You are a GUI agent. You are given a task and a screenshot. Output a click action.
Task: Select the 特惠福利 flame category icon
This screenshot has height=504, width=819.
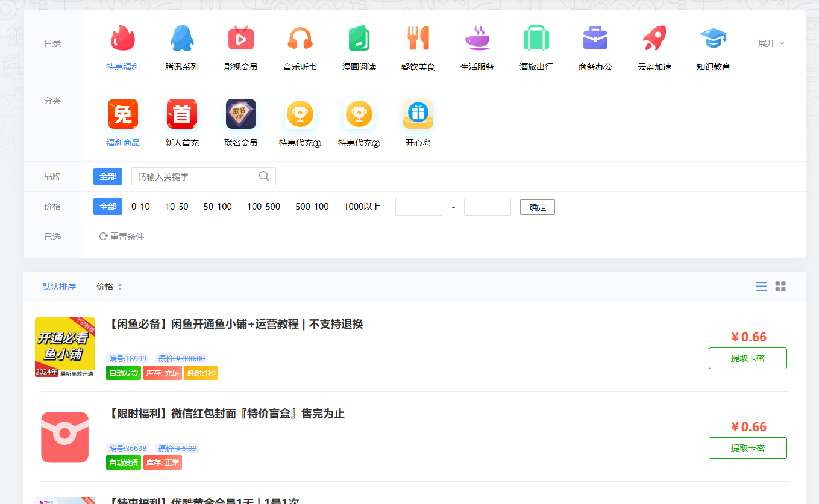123,39
